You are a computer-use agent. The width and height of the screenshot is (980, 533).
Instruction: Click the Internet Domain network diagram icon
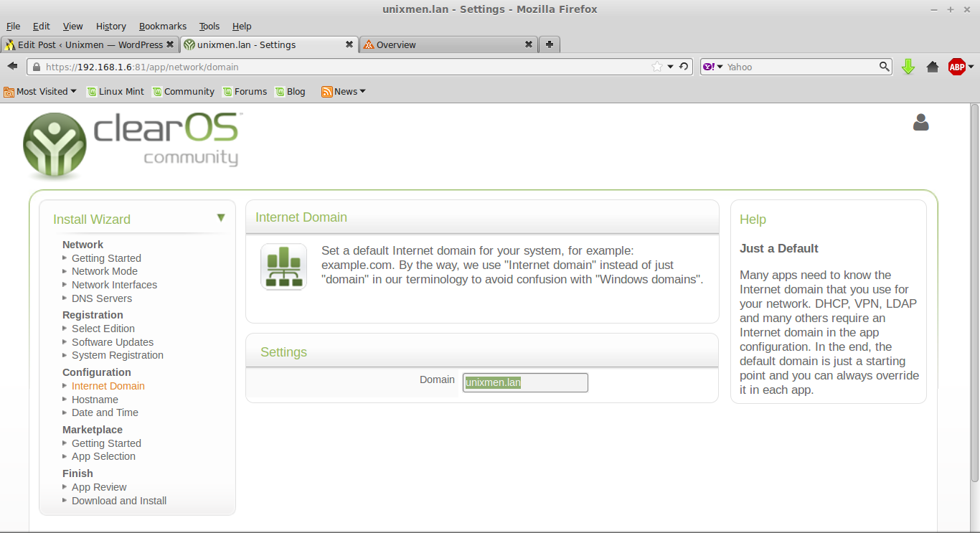click(x=283, y=267)
